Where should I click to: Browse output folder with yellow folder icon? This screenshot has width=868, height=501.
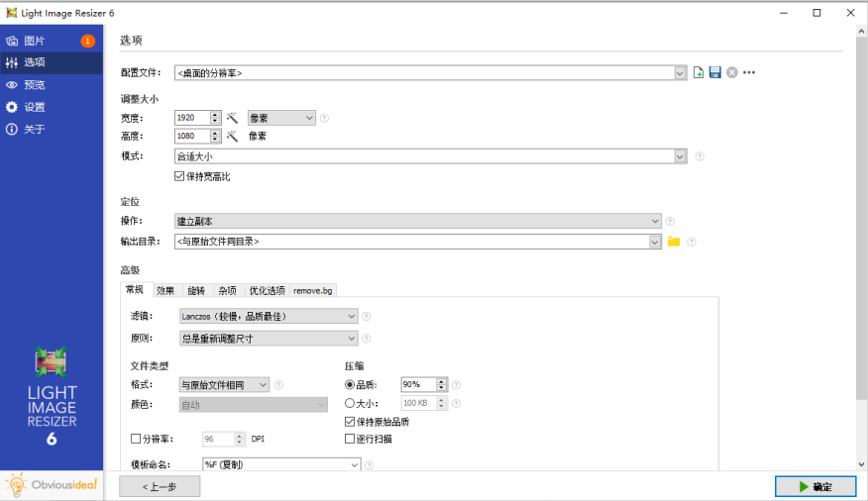[x=674, y=242]
